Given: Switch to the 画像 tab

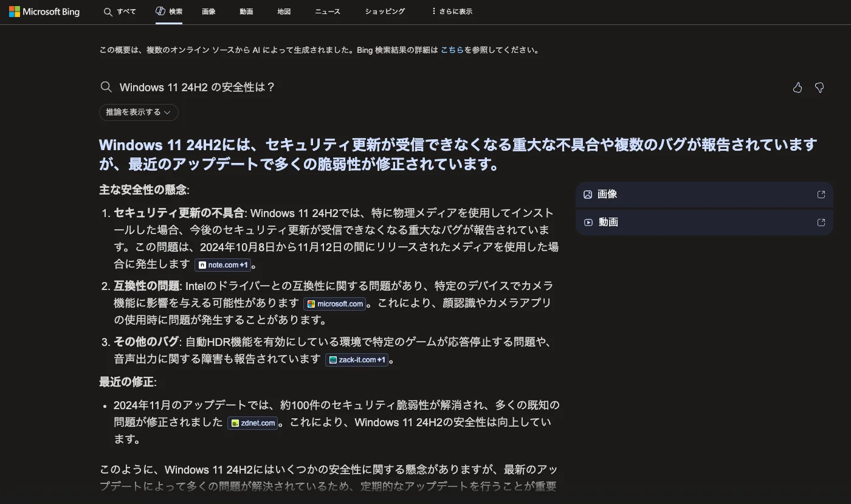Looking at the screenshot, I should (208, 12).
